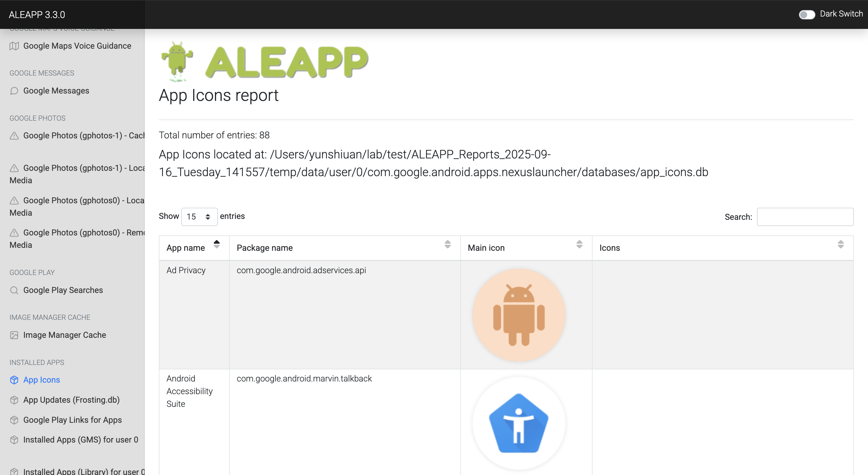Sort table by Package name column
The height and width of the screenshot is (475, 868).
click(345, 248)
